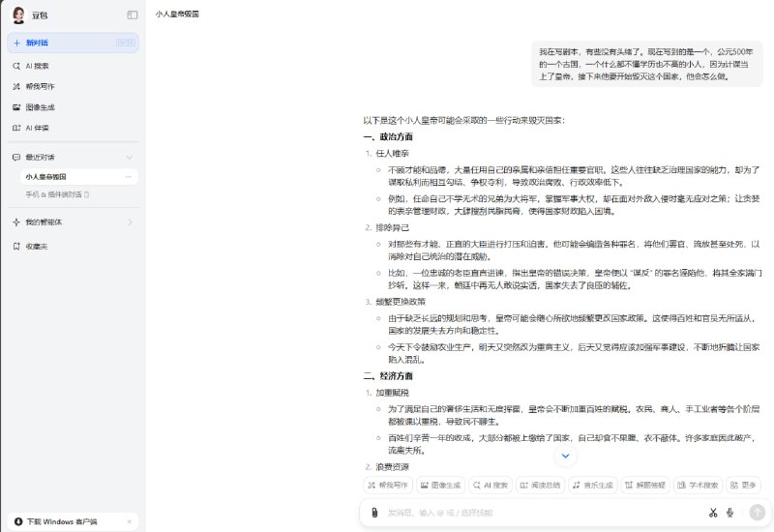The image size is (774, 532).
Task: Click the Doubao avatar icon
Action: pos(18,15)
